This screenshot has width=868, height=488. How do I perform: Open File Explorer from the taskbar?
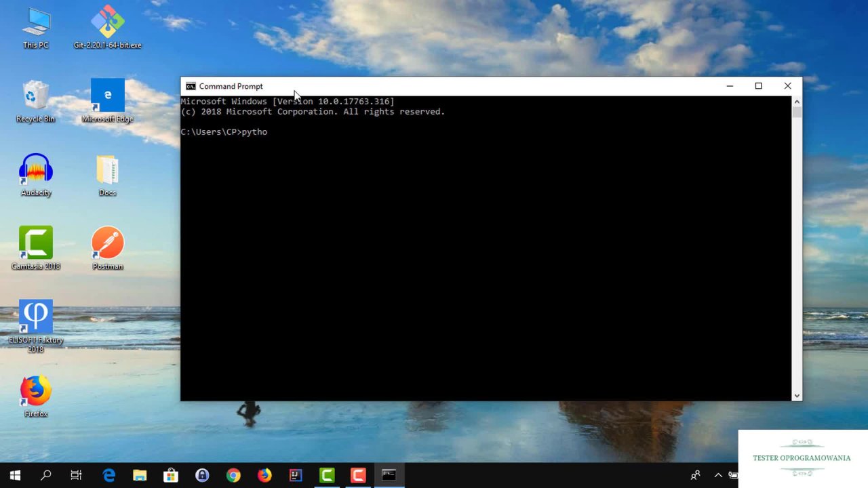tap(140, 475)
